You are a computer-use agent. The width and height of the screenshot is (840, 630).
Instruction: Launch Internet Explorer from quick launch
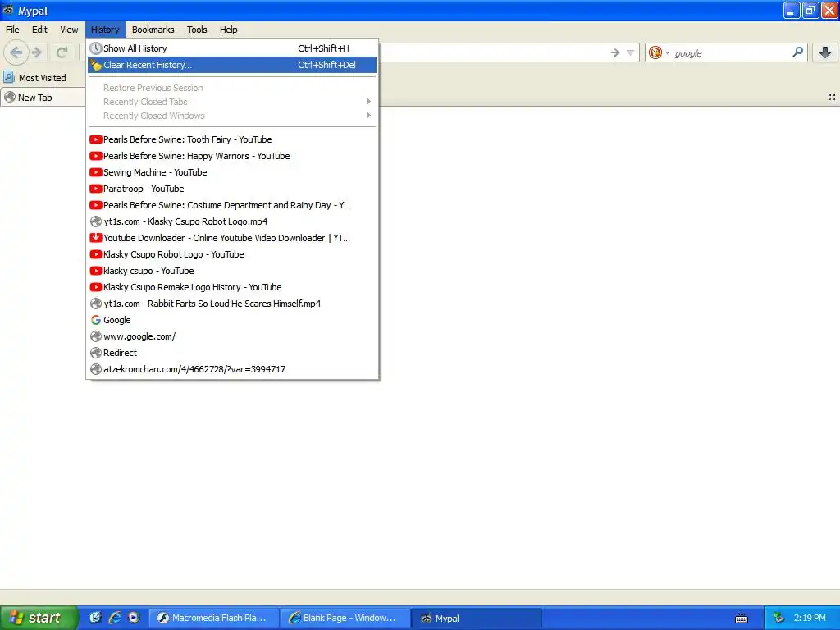[115, 618]
